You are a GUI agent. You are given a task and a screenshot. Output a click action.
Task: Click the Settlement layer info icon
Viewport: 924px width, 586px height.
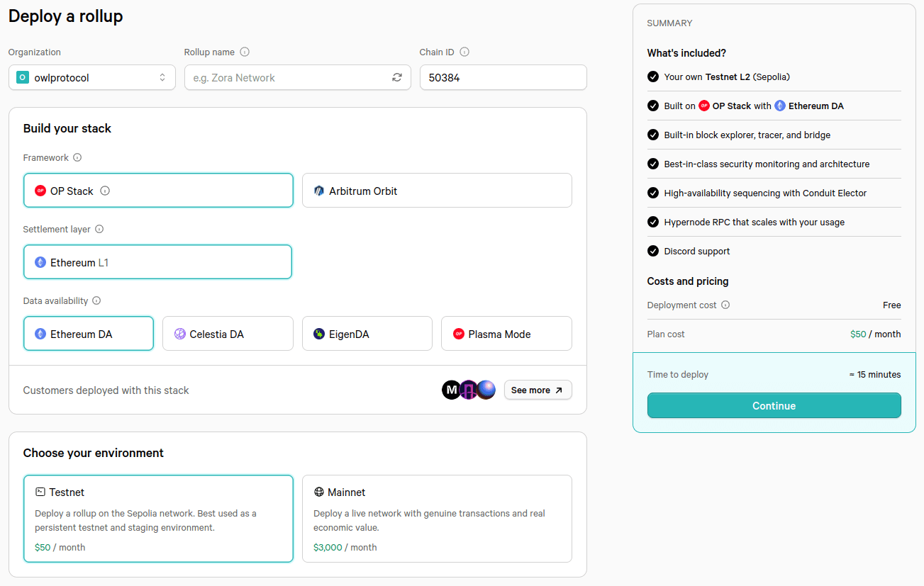pyautogui.click(x=99, y=230)
